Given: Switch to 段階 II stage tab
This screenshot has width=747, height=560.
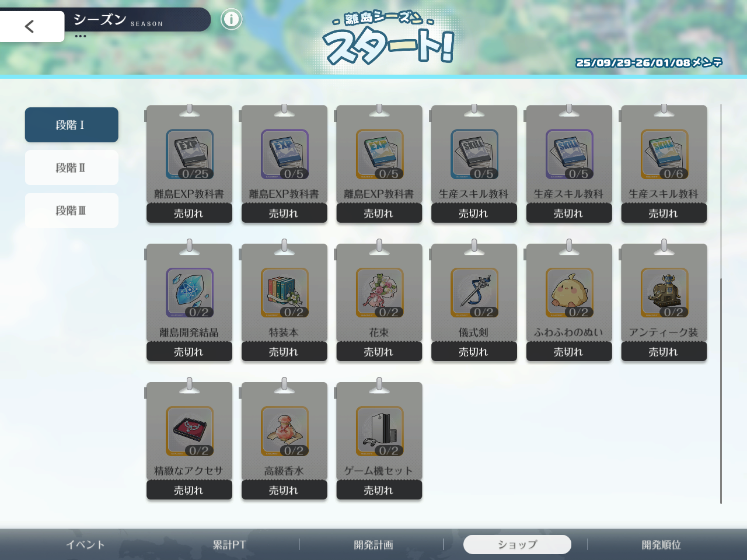Looking at the screenshot, I should click(71, 168).
